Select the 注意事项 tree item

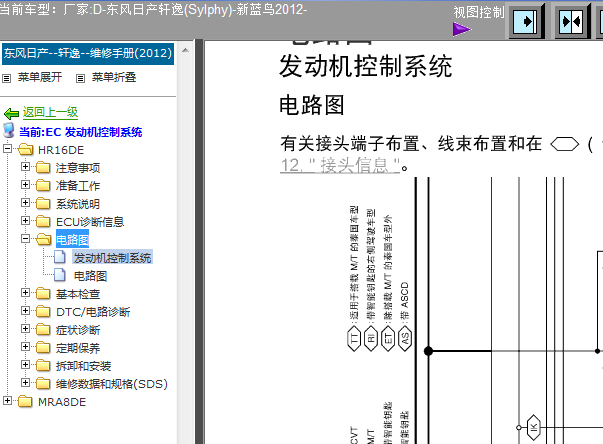[x=78, y=168]
